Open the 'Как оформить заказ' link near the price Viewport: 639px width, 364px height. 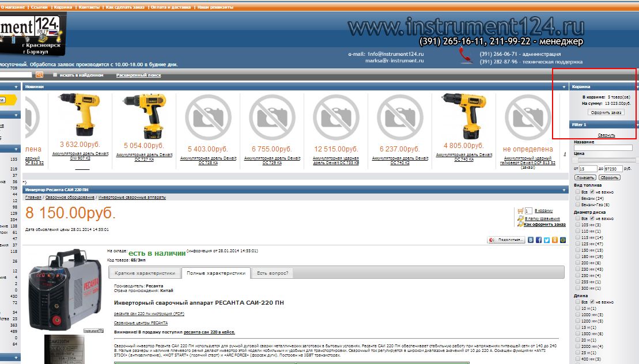click(545, 224)
